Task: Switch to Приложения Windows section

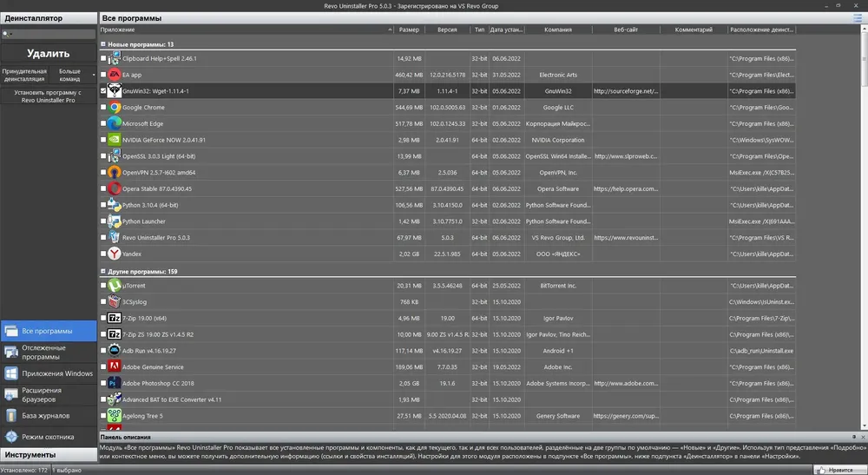Action: tap(49, 373)
